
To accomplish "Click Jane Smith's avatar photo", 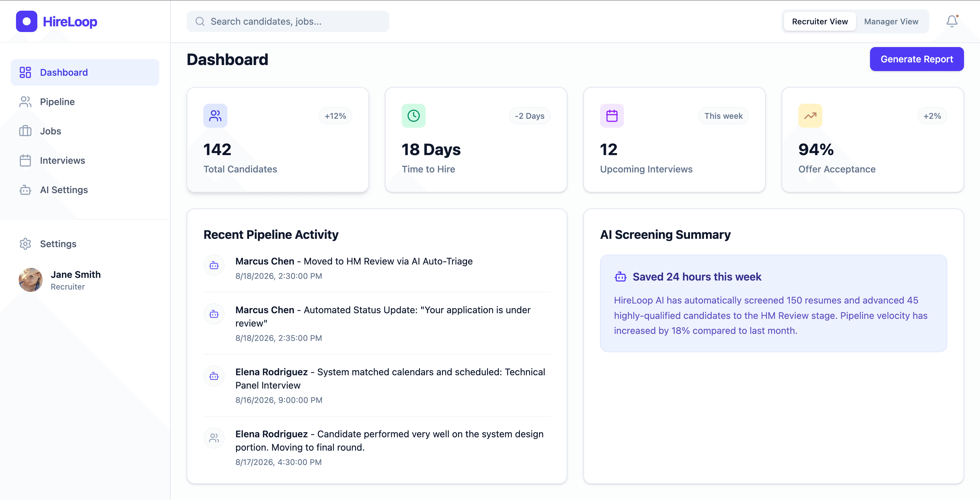I will 30,280.
